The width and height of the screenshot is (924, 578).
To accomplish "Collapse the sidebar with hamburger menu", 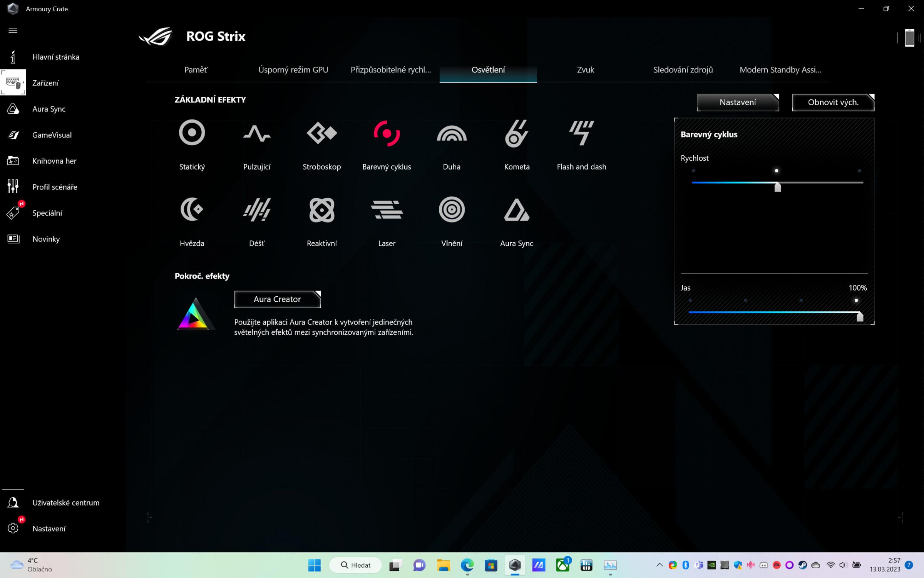I will 13,30.
